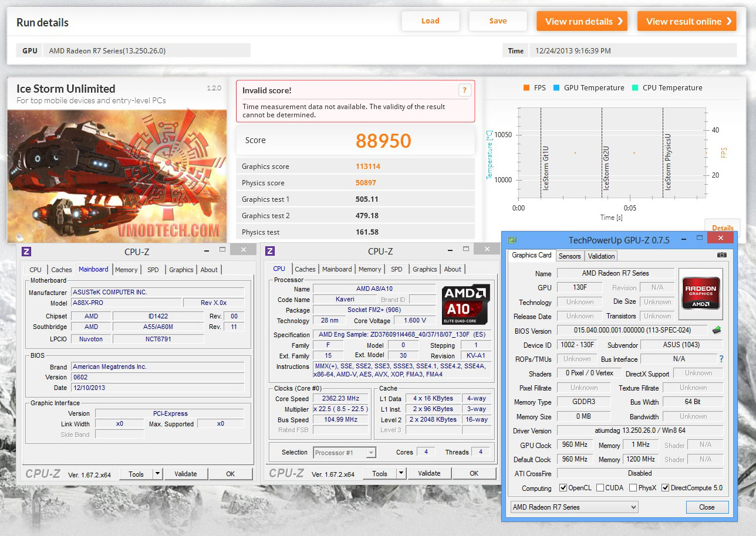Click the teal CPU Temperature legend swatch
756x536 pixels.
(635, 88)
